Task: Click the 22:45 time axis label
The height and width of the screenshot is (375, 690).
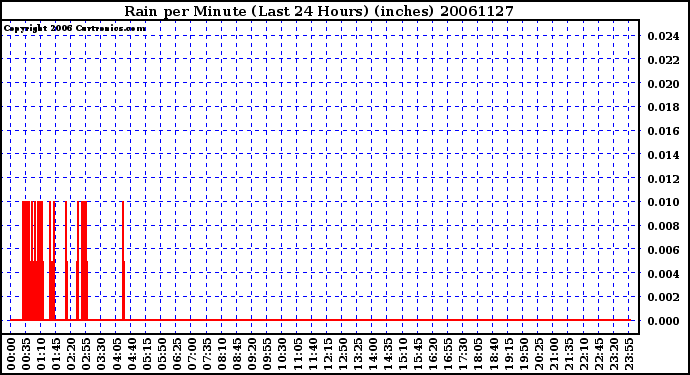Action: pyautogui.click(x=598, y=354)
